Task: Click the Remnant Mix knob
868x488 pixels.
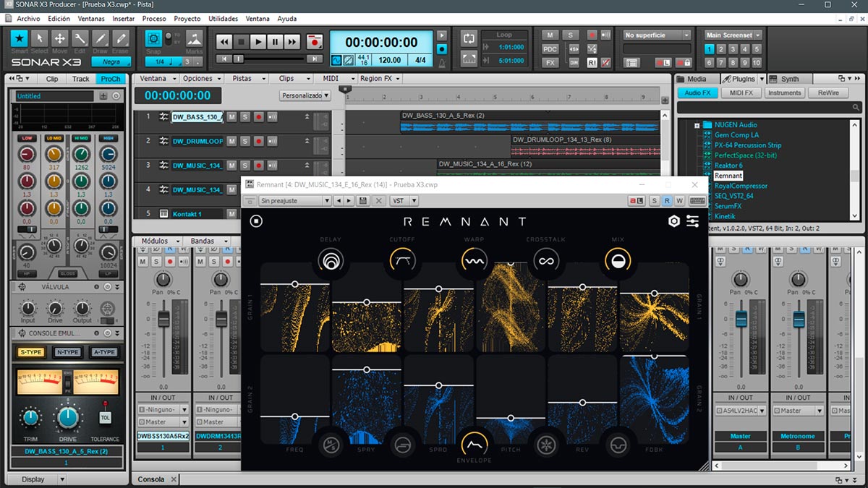Action: [617, 262]
